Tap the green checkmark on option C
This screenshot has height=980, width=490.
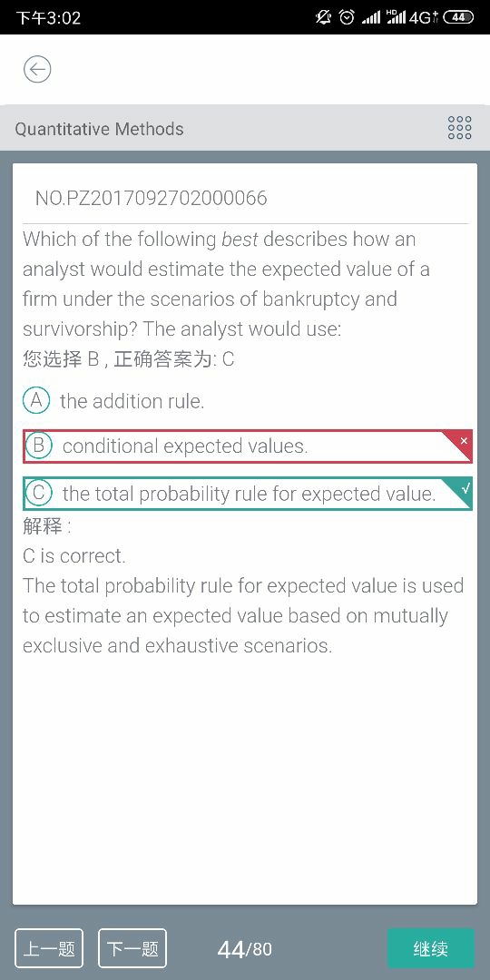coord(464,488)
